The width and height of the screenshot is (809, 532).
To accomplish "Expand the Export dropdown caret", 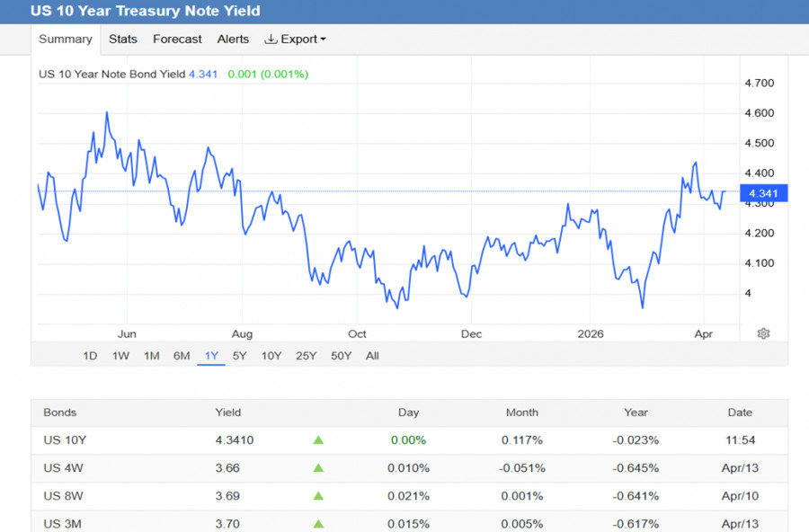I will pos(324,40).
